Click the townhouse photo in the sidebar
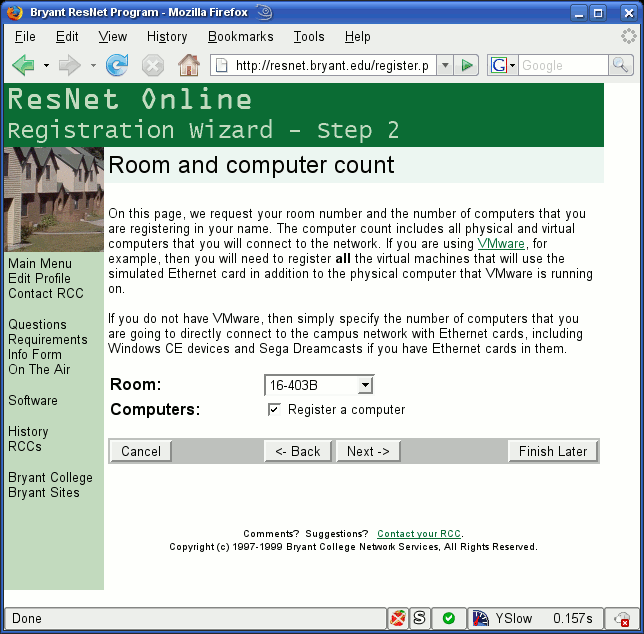The width and height of the screenshot is (644, 634). (x=54, y=200)
